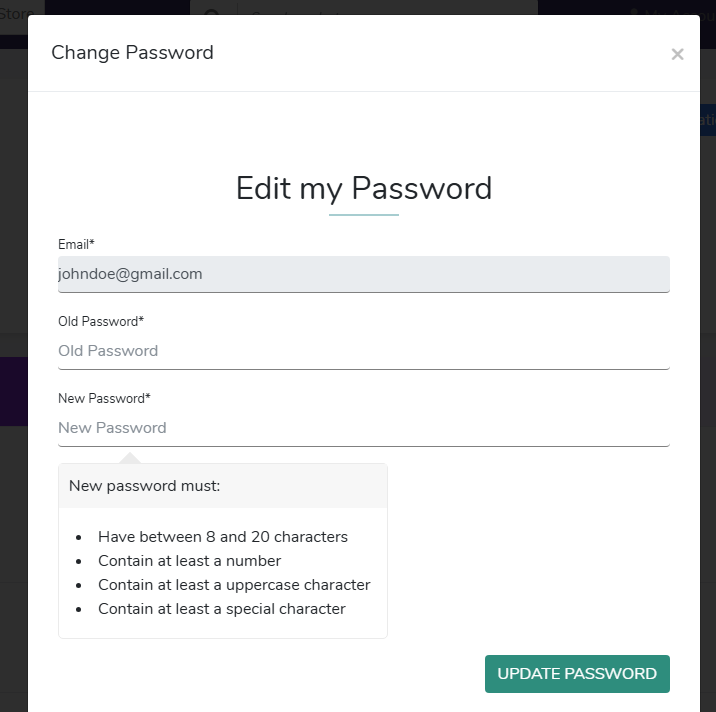
Task: Click the dimmed search box at top
Action: 387,7
